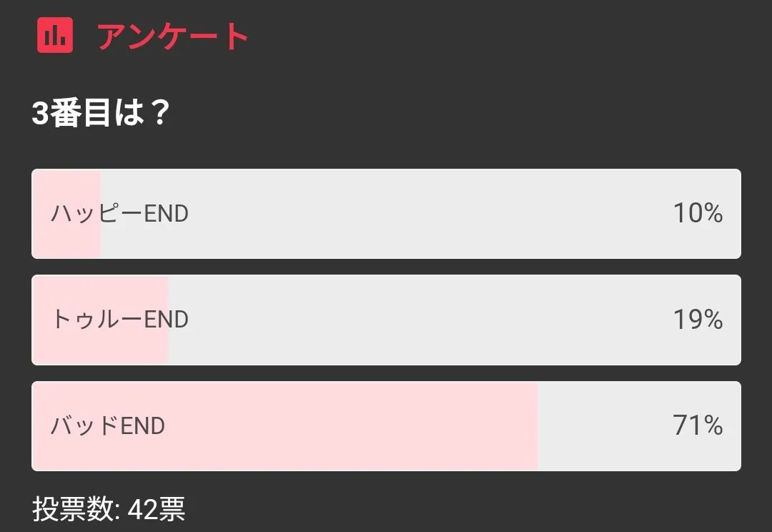Image resolution: width=772 pixels, height=532 pixels.
Task: Select the トゥルーEND option label
Action: click(x=119, y=319)
